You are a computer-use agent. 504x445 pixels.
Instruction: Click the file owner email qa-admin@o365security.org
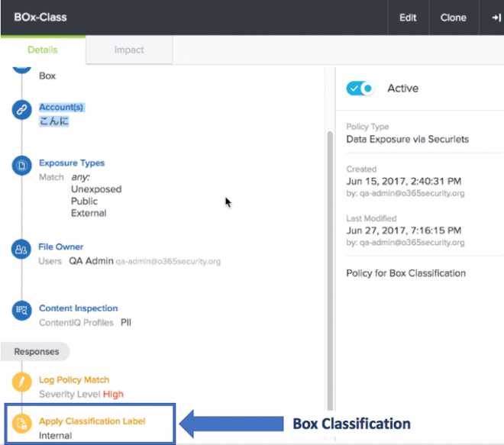(168, 262)
